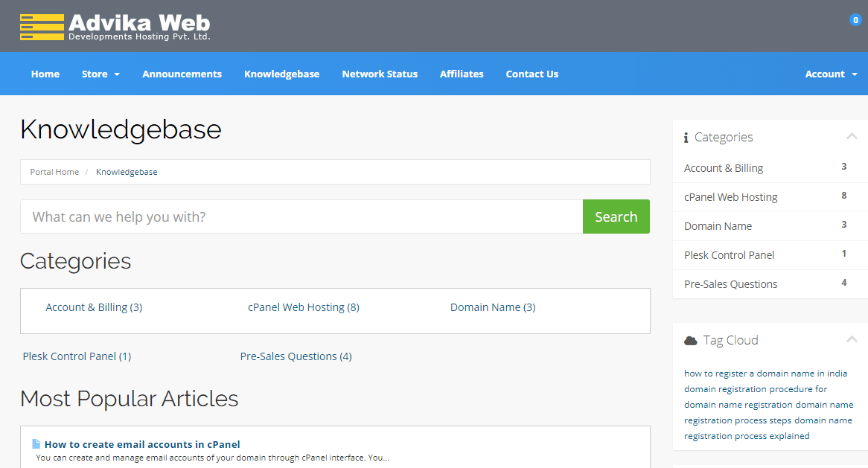Click the 'Most Popular Articles' heading
The height and width of the screenshot is (468, 868).
(129, 398)
